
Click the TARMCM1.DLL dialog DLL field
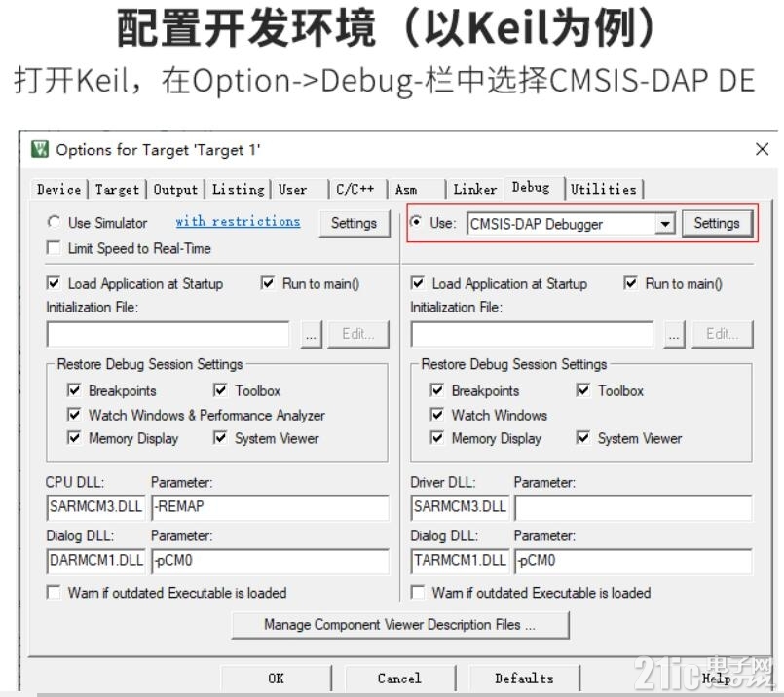pyautogui.click(x=460, y=561)
